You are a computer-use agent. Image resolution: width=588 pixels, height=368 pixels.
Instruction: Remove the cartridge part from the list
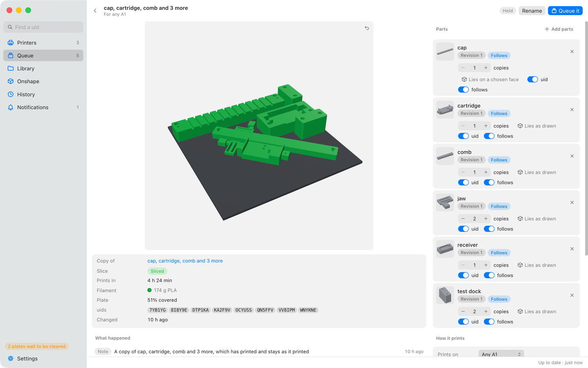tap(572, 110)
